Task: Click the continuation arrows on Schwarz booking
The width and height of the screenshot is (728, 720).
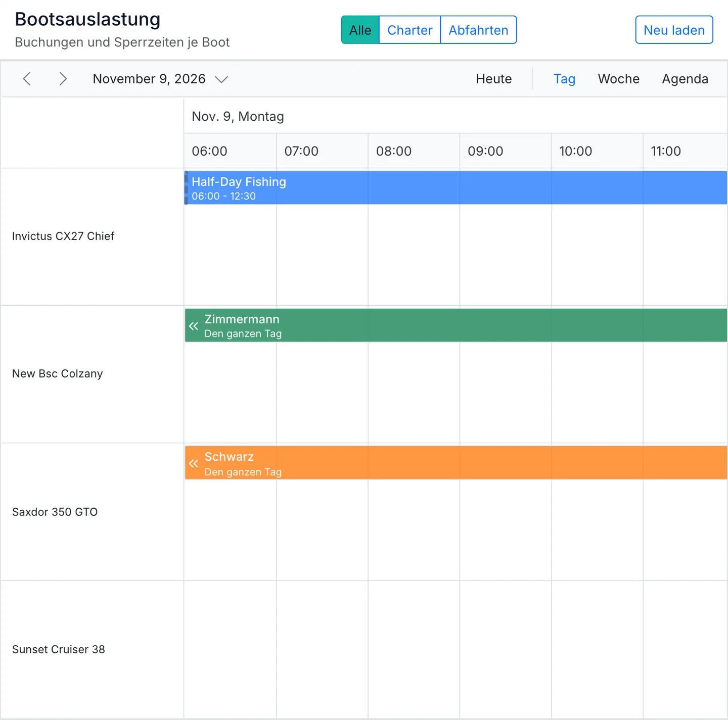Action: (x=194, y=463)
